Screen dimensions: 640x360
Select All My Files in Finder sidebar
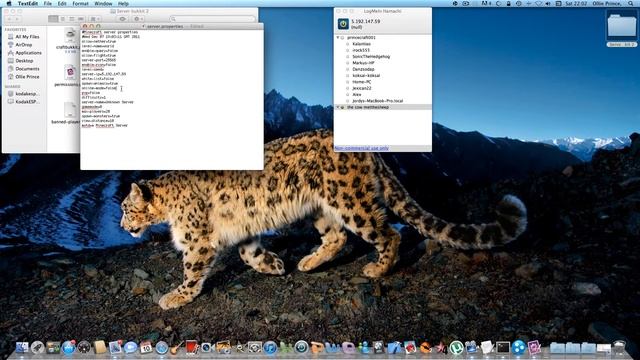[x=24, y=37]
